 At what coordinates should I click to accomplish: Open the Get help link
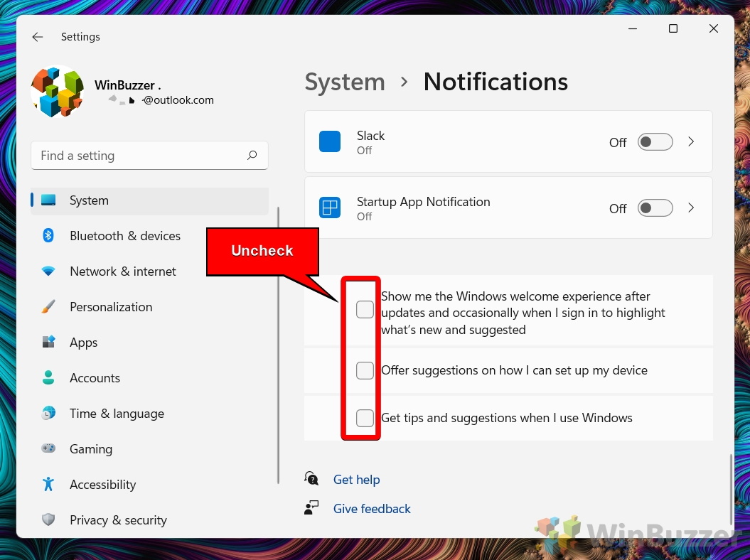pos(356,480)
